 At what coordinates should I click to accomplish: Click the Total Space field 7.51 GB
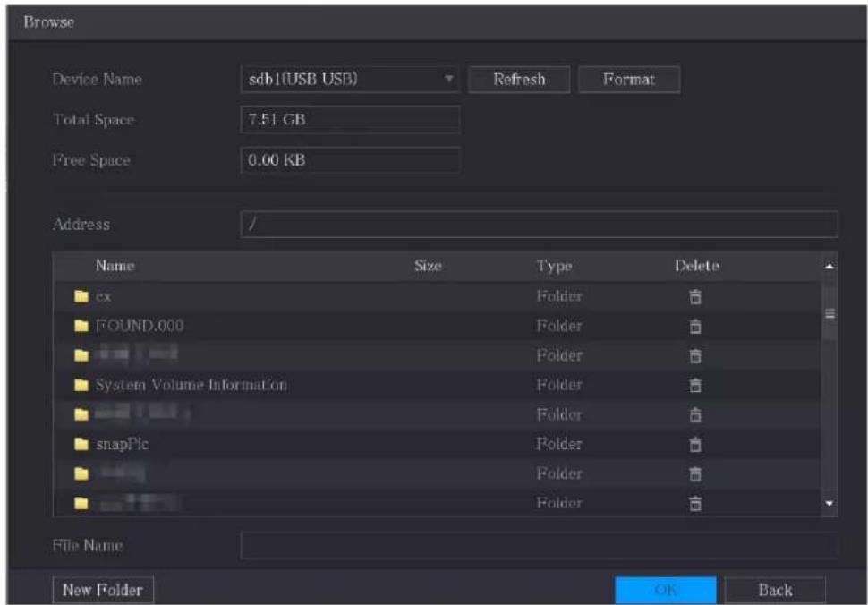(x=350, y=120)
